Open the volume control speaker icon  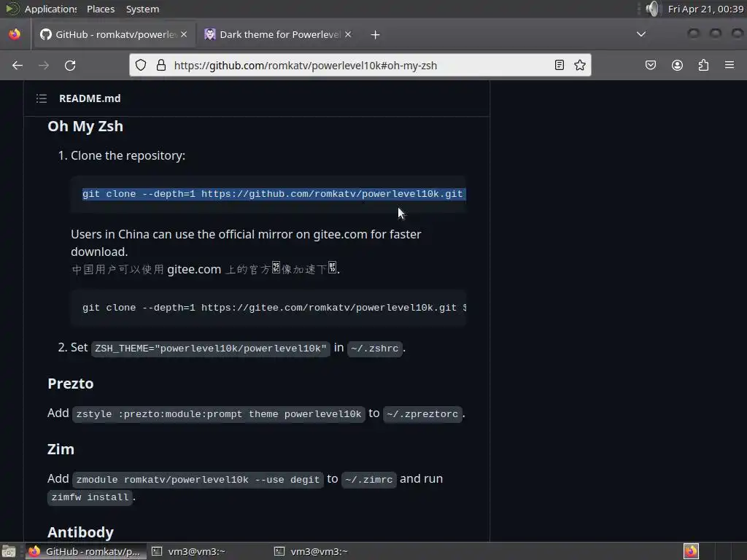653,9
